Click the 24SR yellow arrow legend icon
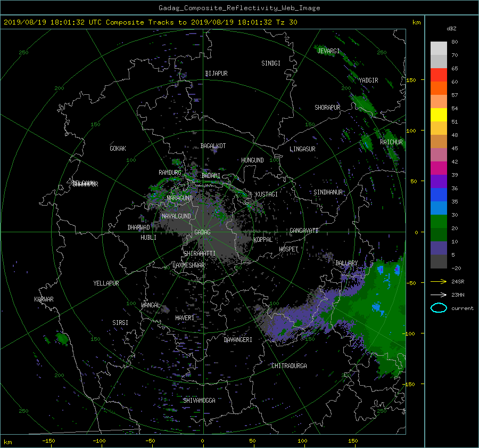Image resolution: width=479 pixels, height=448 pixels. click(x=439, y=281)
